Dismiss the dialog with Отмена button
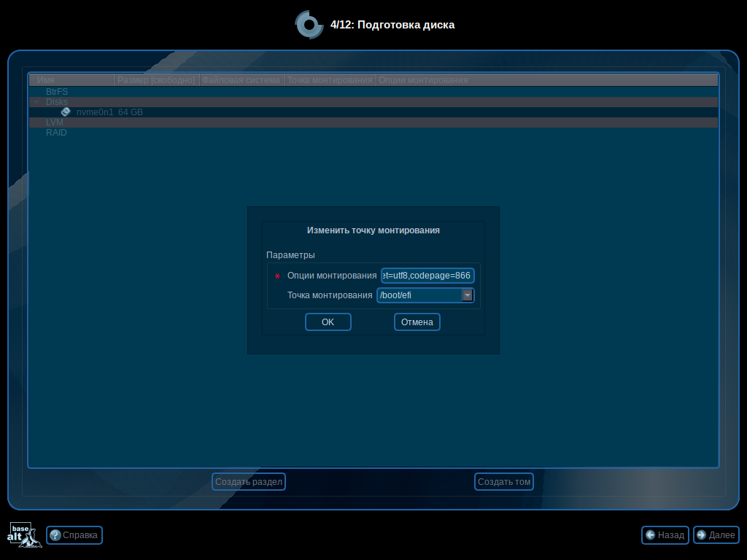Viewport: 747px width, 560px height. [x=417, y=322]
